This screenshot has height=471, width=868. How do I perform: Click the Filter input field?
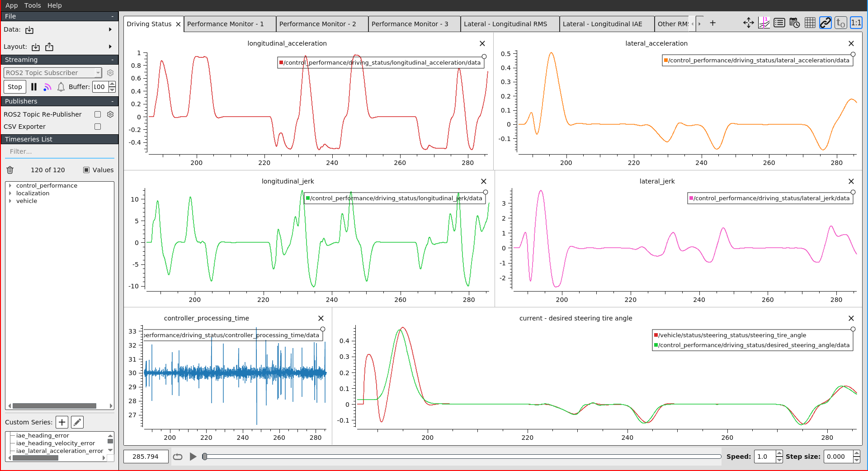[59, 151]
